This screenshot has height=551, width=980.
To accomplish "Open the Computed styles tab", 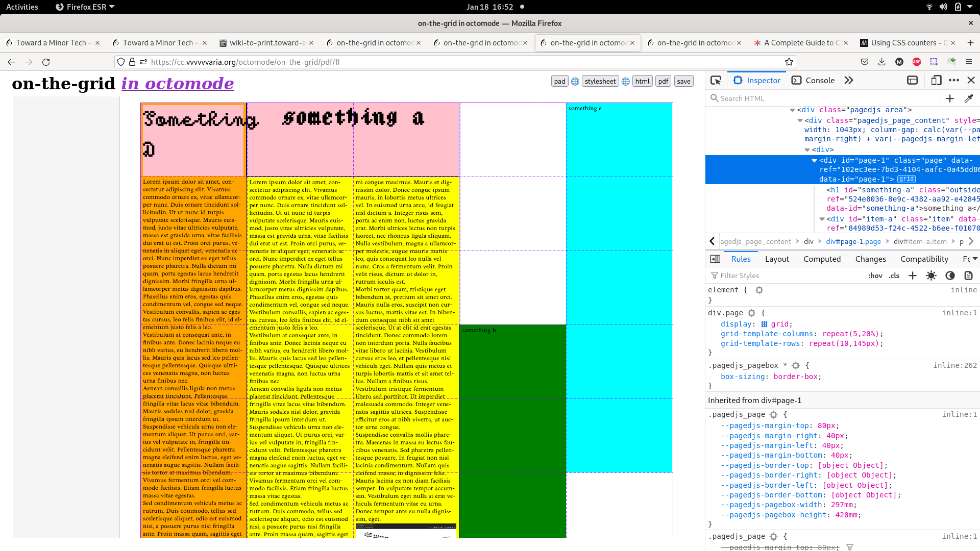I will click(x=822, y=259).
